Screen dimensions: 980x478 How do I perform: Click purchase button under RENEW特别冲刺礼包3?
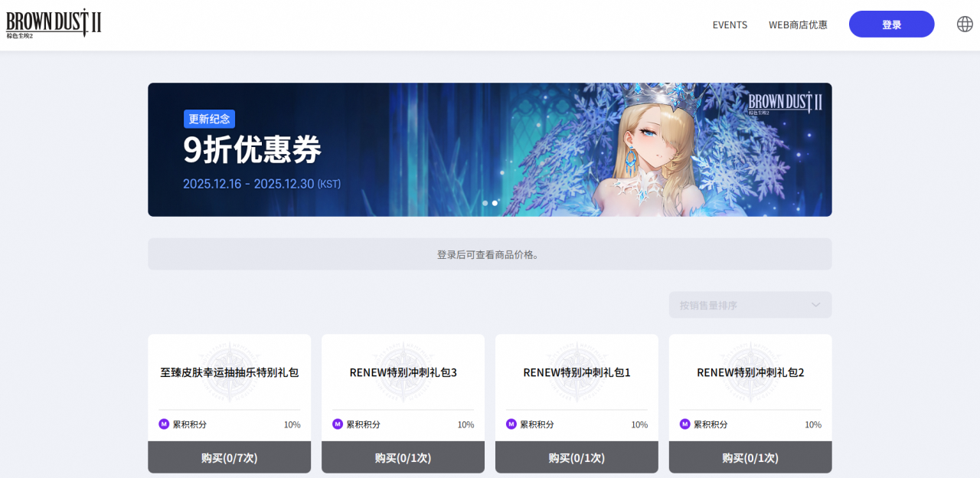[x=403, y=457]
